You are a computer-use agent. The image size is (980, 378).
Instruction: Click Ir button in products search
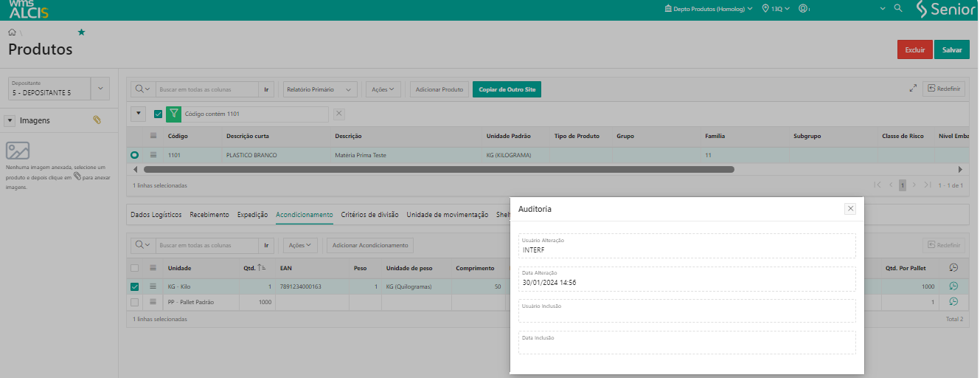click(267, 89)
